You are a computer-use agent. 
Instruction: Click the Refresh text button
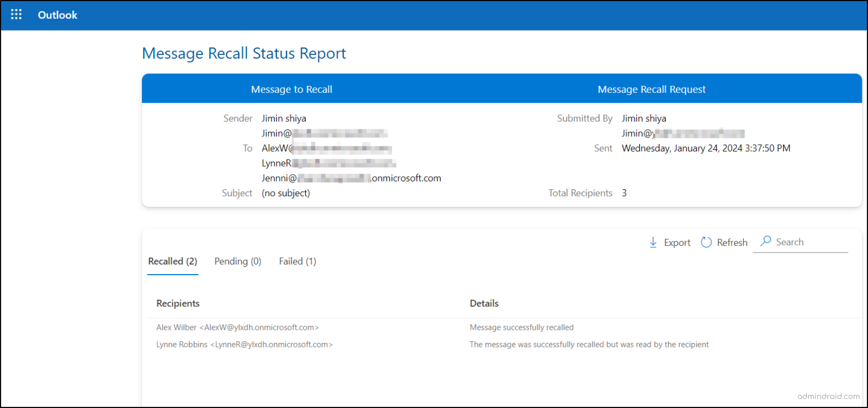(x=734, y=242)
